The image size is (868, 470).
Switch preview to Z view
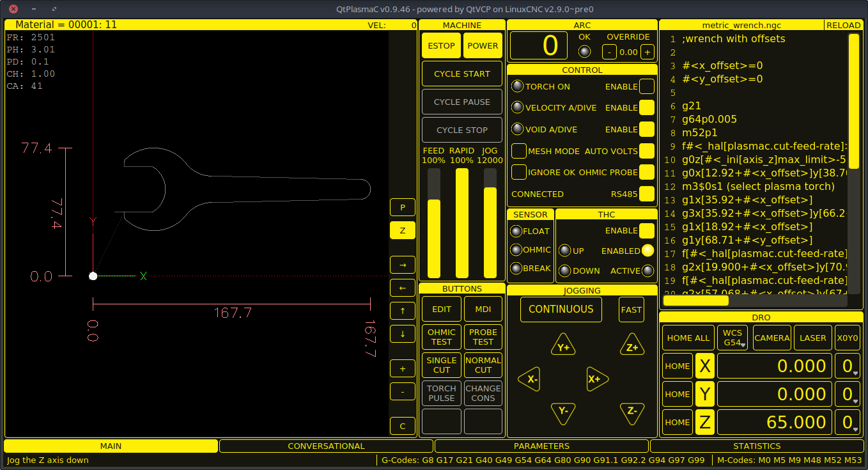tap(403, 231)
